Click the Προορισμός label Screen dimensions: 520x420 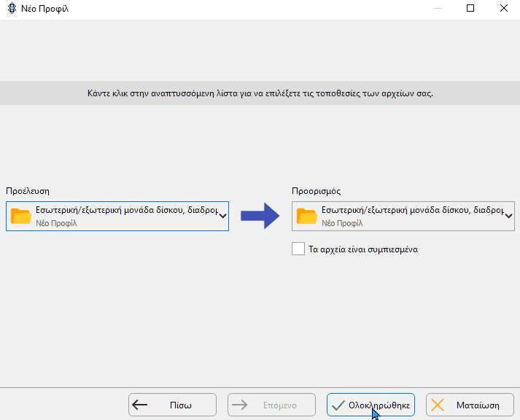316,191
